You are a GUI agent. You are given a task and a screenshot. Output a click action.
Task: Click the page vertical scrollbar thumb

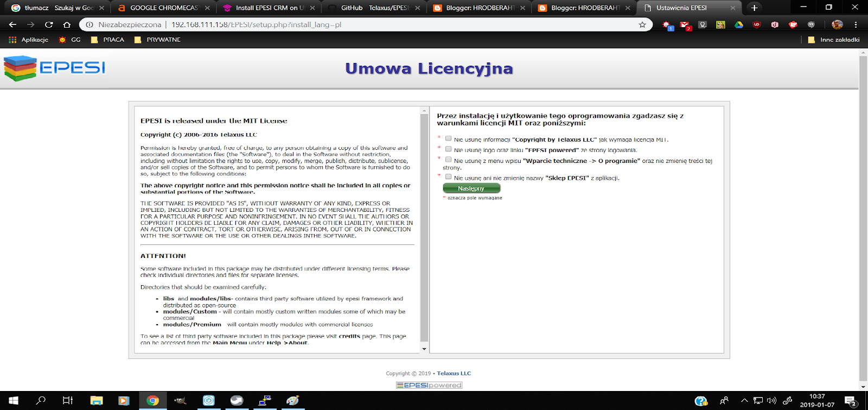tap(863, 218)
